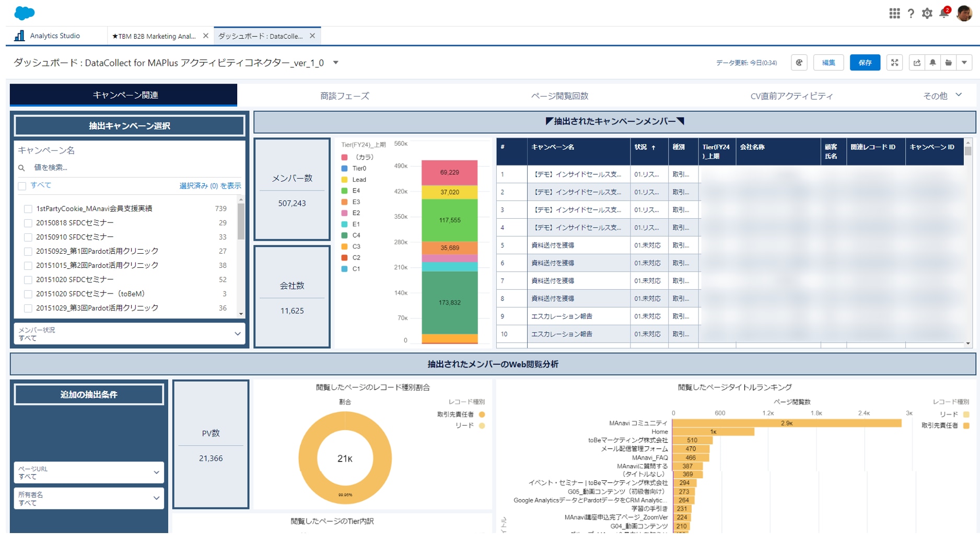Open the app launcher grid icon
Screen dimensions: 980x543
click(x=894, y=14)
